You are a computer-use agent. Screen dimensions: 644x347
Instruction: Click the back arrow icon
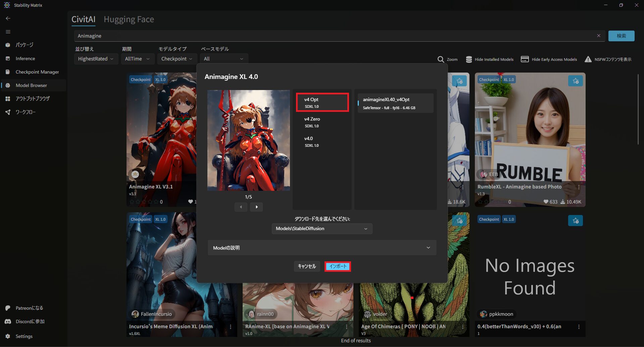tap(8, 18)
